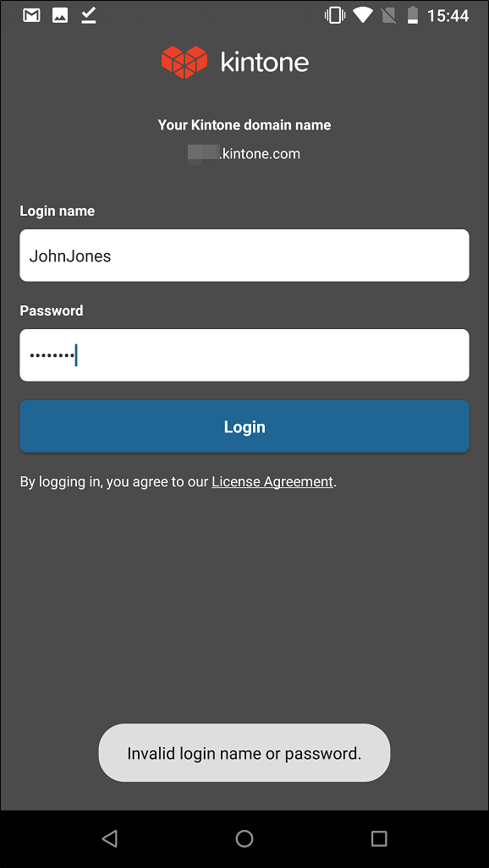The image size is (489, 868).
Task: Tap the Android back navigation button
Action: coord(109,838)
